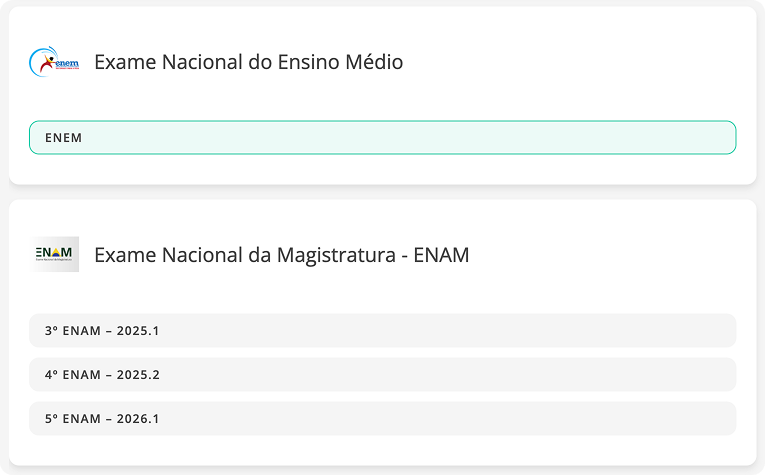This screenshot has width=765, height=475.
Task: Pick the first ENAM edition, 2025.1
Action: click(x=382, y=330)
